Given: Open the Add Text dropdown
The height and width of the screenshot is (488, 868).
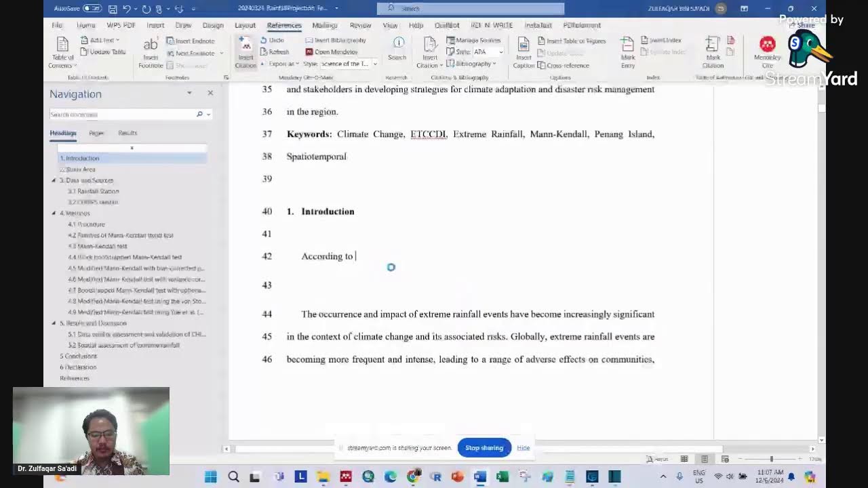Looking at the screenshot, I should tap(100, 40).
